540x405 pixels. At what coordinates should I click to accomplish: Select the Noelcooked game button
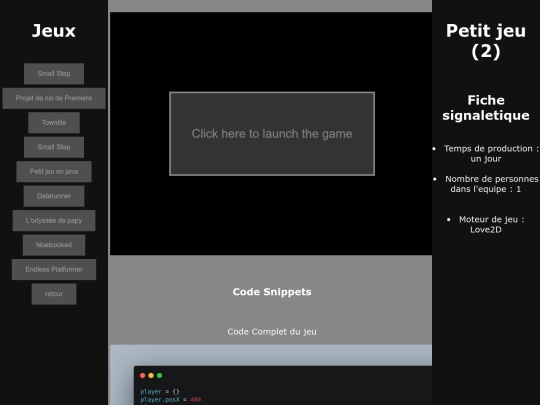pos(54,245)
